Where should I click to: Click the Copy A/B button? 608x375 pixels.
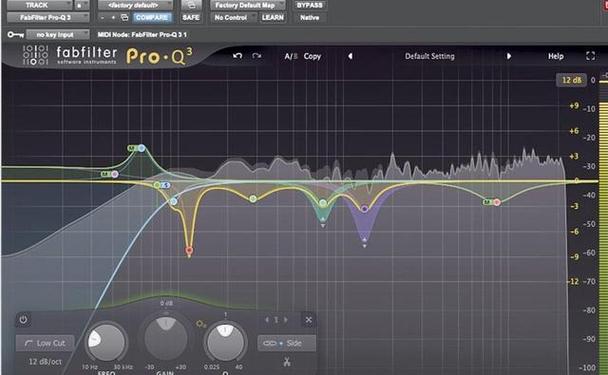pos(312,56)
